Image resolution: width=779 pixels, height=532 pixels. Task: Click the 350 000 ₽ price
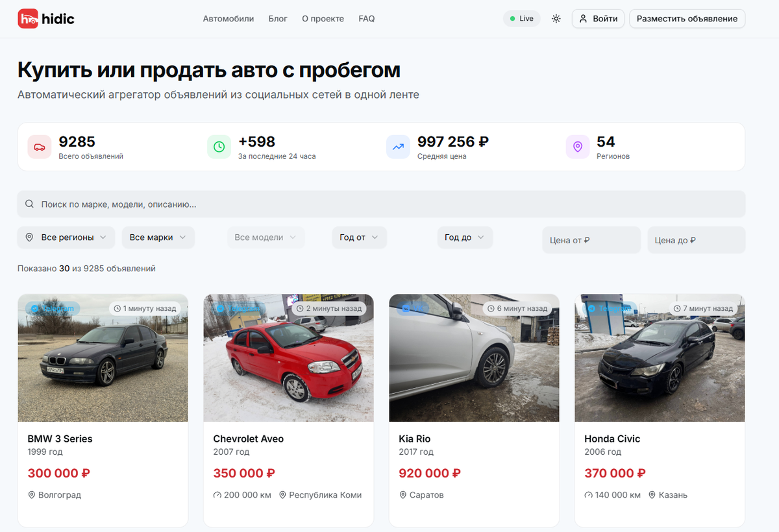click(244, 473)
